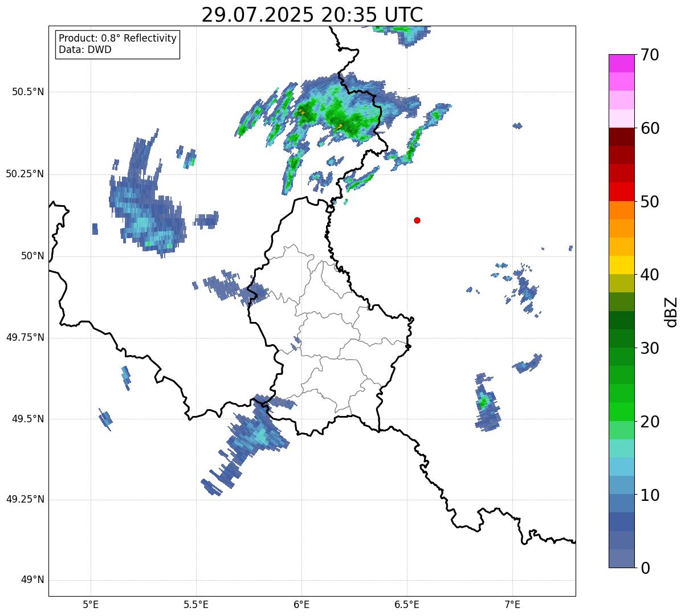This screenshot has width=685, height=616.
Task: Click the latitude label 50.5°N
Action: [x=28, y=92]
